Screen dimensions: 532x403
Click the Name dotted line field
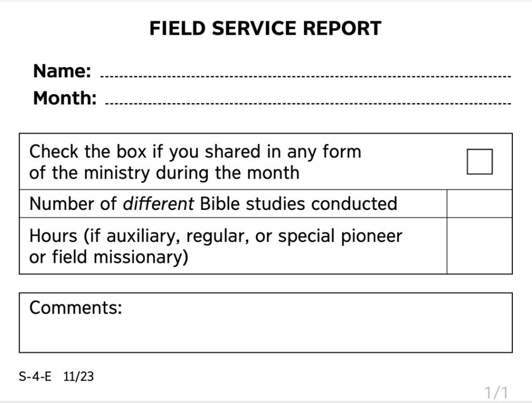305,76
